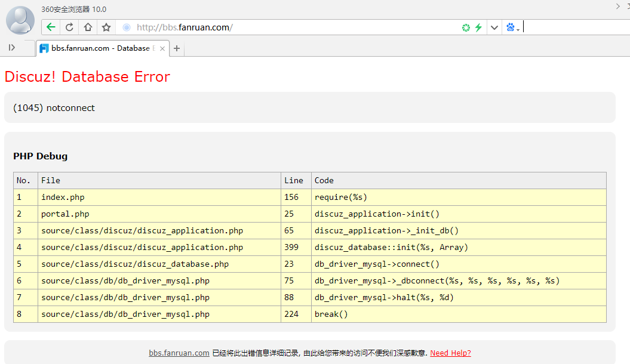The image size is (630, 364).
Task: Expand the chevron at top right corner
Action: (618, 6)
